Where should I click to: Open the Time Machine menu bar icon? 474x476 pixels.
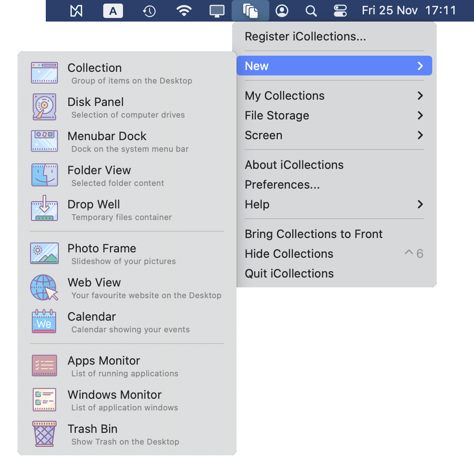tap(149, 11)
